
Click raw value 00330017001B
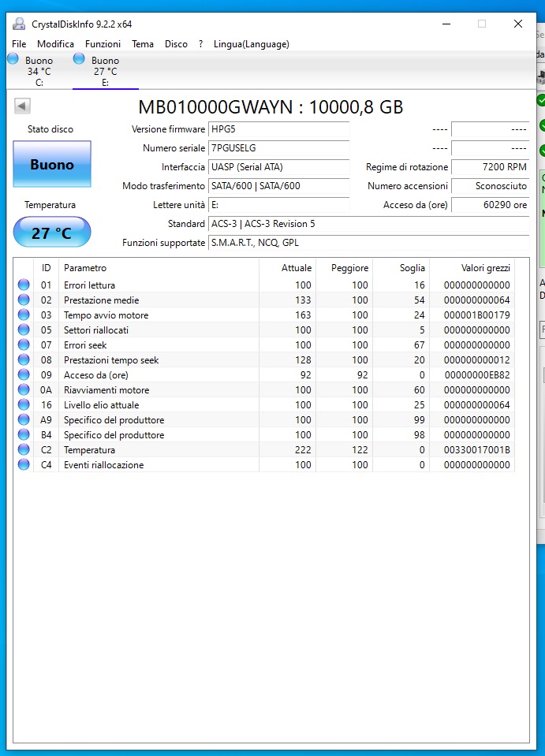coord(477,449)
